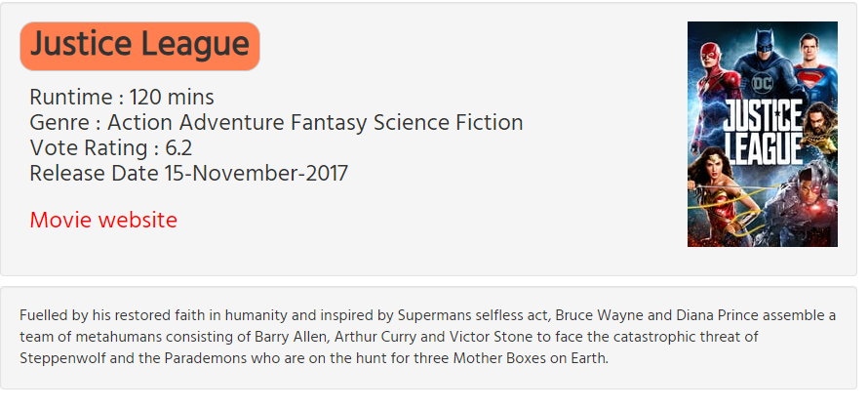Click Science Fiction in the Genre line
This screenshot has height=409, width=868.
pyautogui.click(x=449, y=123)
